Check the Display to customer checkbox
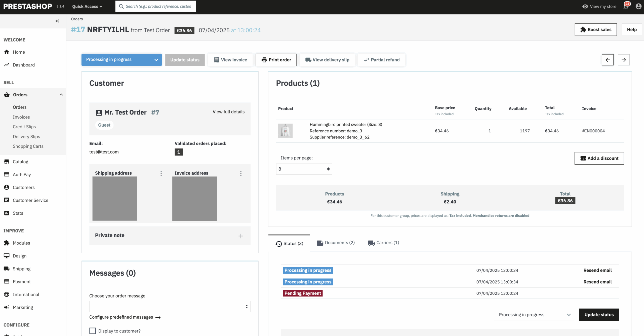Screen dimensions: 644x336 (93, 331)
